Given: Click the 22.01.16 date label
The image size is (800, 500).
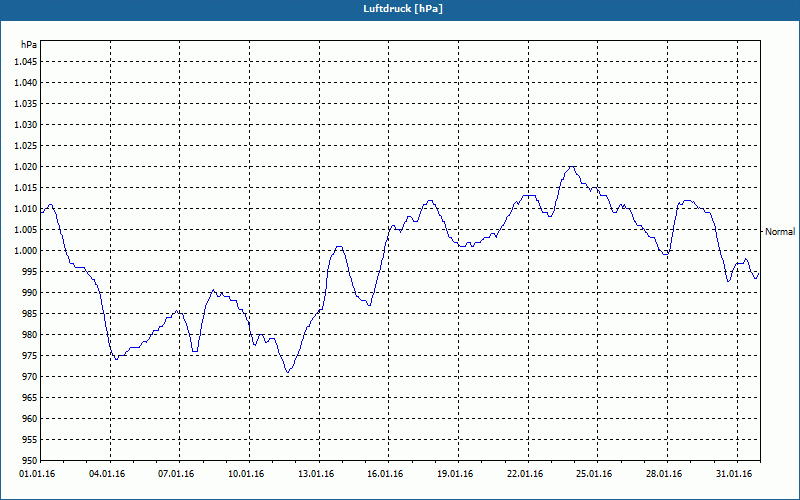Looking at the screenshot, I should 524,474.
